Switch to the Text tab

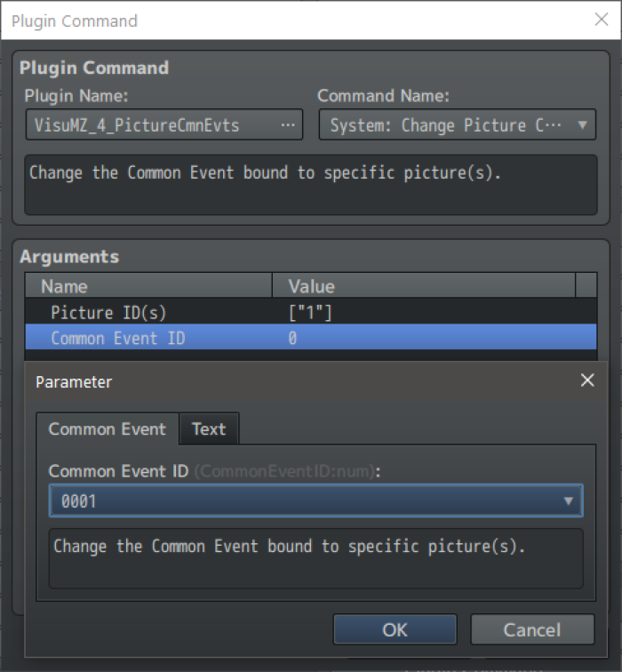click(x=209, y=429)
